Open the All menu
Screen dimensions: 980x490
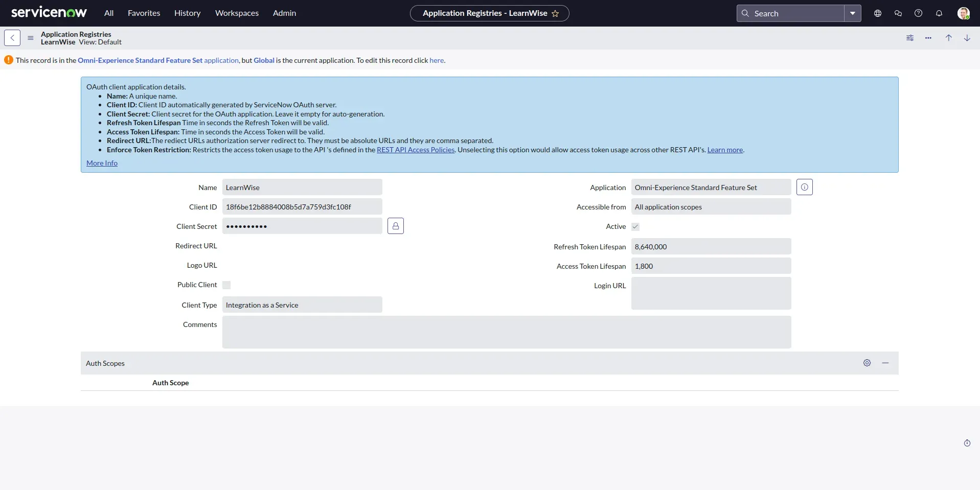pos(109,13)
